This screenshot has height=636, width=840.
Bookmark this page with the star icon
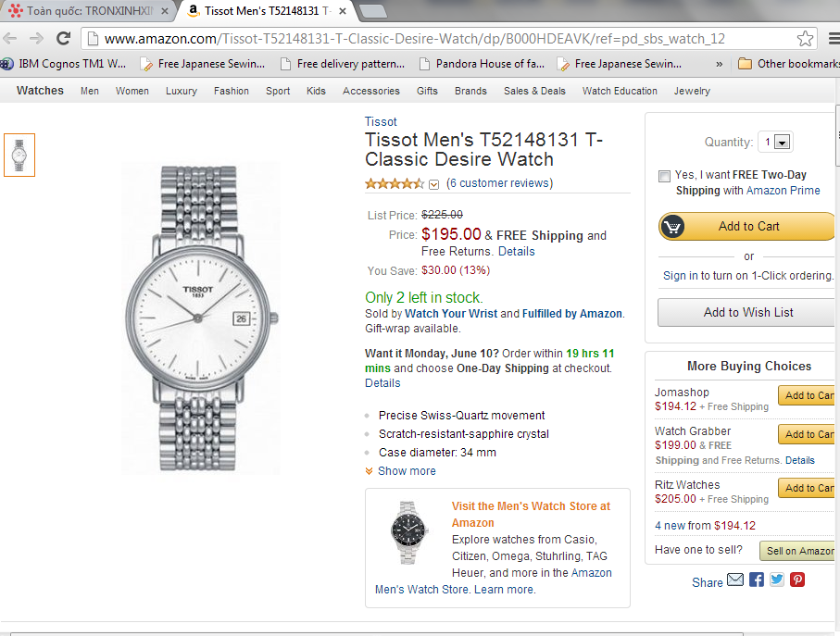pyautogui.click(x=806, y=38)
